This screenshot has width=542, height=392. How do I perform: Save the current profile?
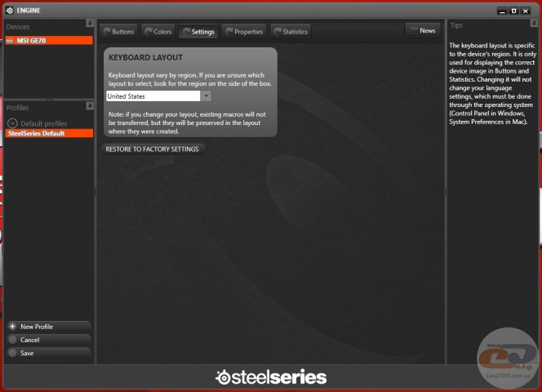pyautogui.click(x=49, y=353)
